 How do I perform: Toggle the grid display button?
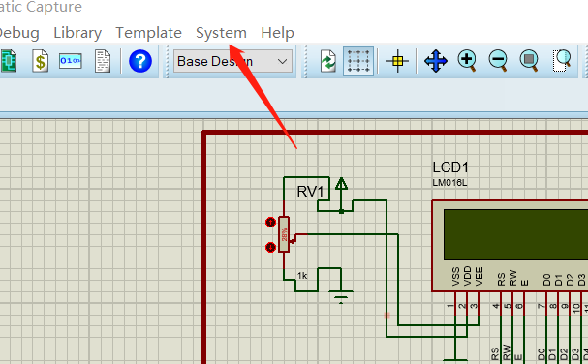pos(358,61)
